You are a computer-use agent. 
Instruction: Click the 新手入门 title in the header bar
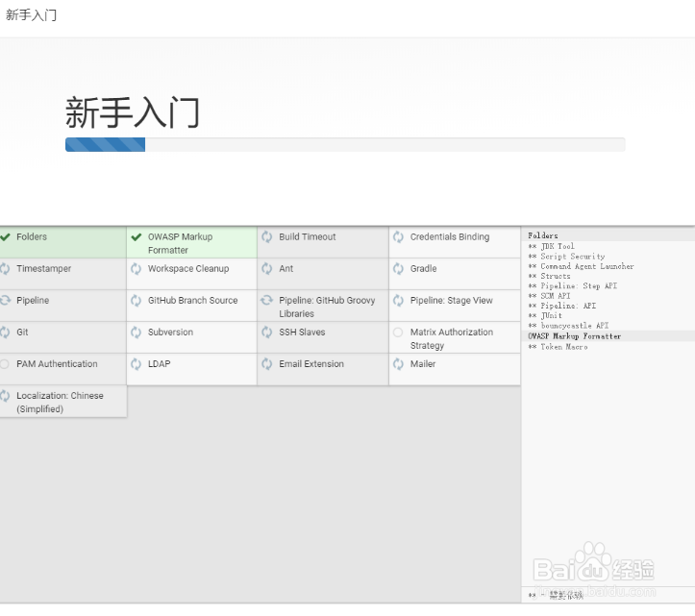31,15
